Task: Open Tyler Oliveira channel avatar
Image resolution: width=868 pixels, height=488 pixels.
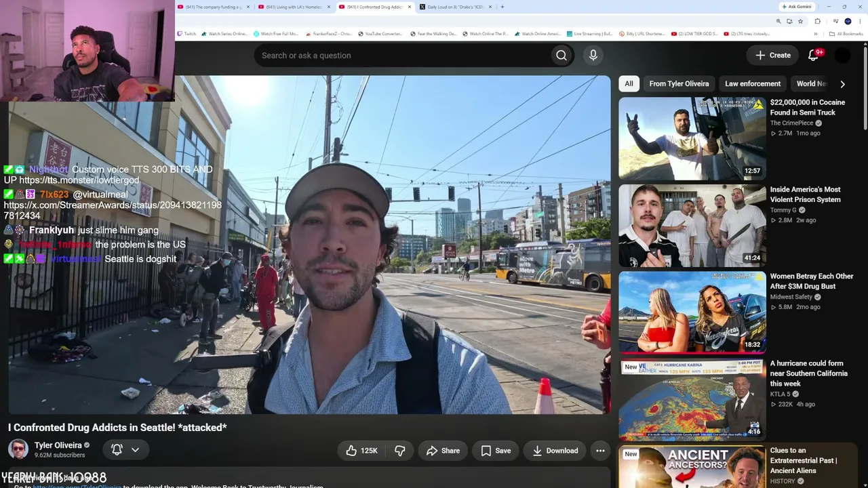Action: coord(18,449)
